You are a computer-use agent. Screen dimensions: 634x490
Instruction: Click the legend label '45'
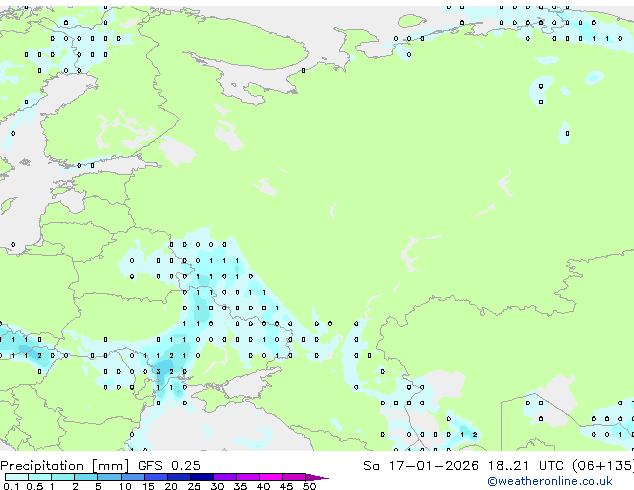coord(286,486)
